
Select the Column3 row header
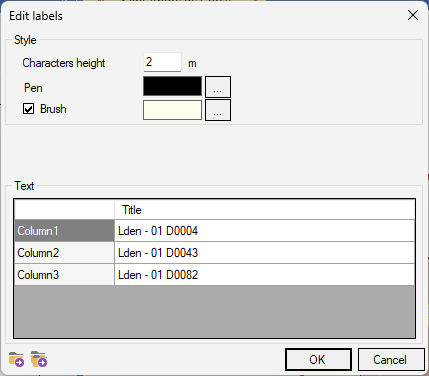pos(64,275)
